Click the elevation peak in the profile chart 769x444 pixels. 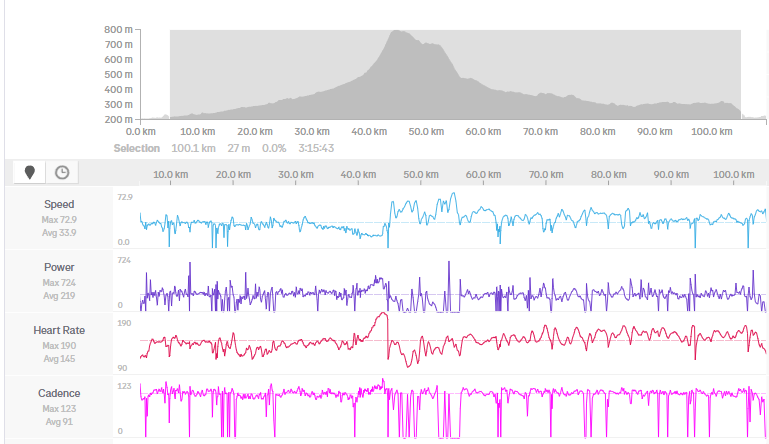(x=395, y=32)
